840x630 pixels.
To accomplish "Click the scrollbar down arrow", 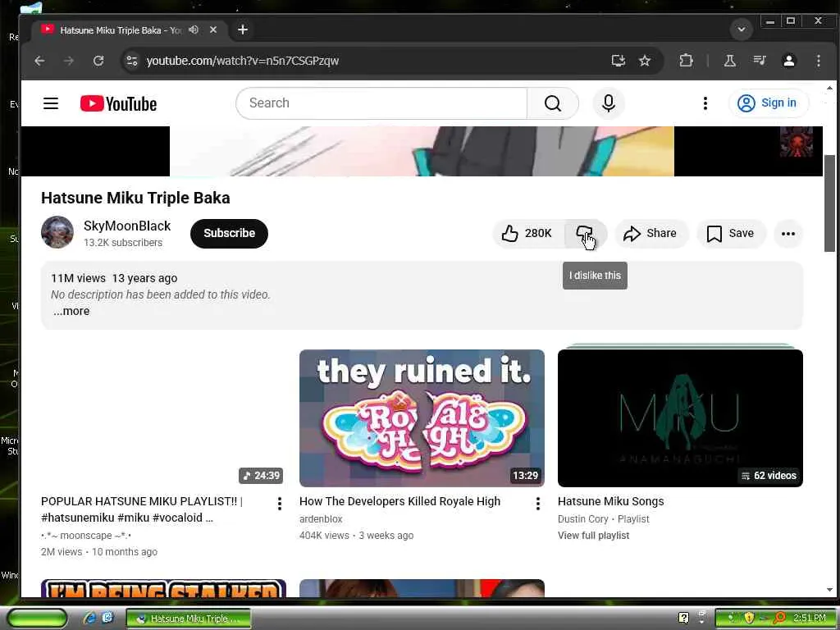I will tap(829, 590).
